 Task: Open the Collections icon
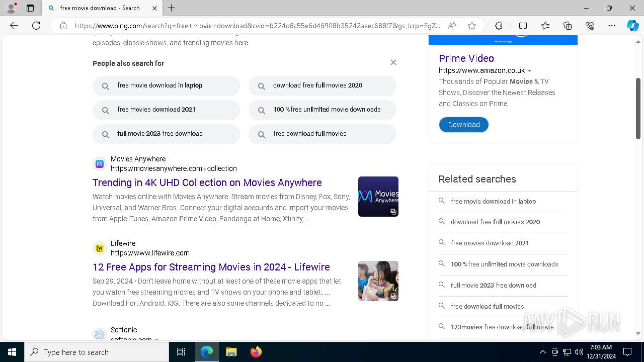point(568,26)
